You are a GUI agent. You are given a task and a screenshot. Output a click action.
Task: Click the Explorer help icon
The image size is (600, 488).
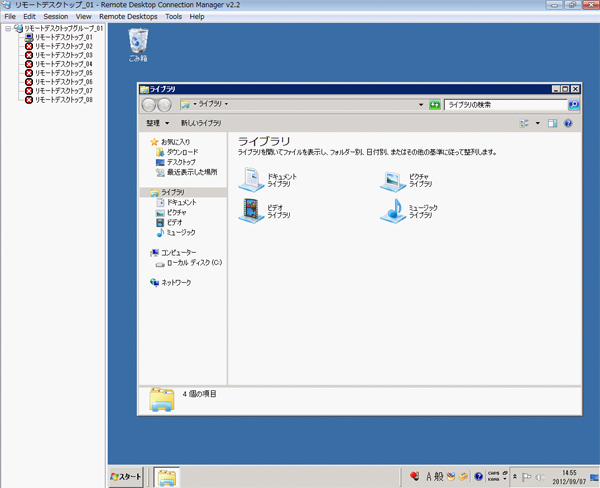coord(568,123)
